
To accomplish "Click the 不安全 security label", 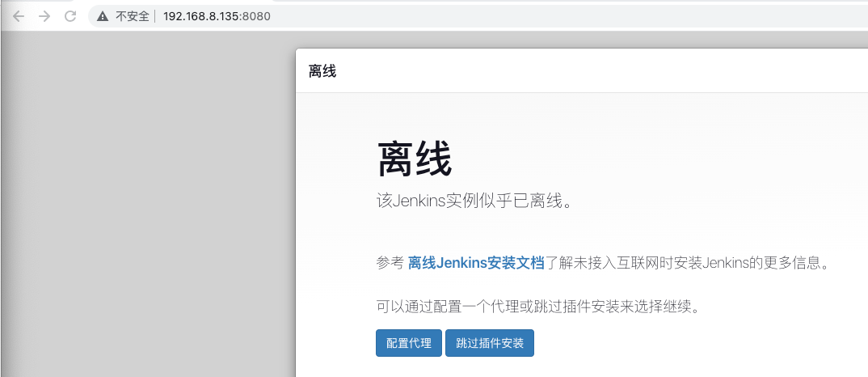I will click(x=133, y=16).
